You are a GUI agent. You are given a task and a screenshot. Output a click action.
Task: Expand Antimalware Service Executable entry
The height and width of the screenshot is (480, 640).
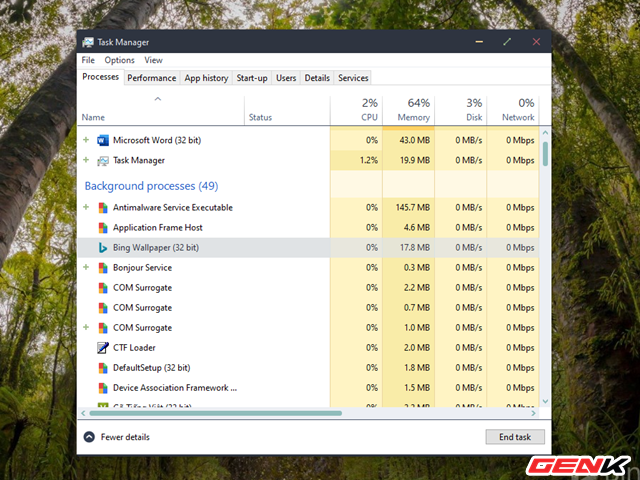[x=86, y=207]
